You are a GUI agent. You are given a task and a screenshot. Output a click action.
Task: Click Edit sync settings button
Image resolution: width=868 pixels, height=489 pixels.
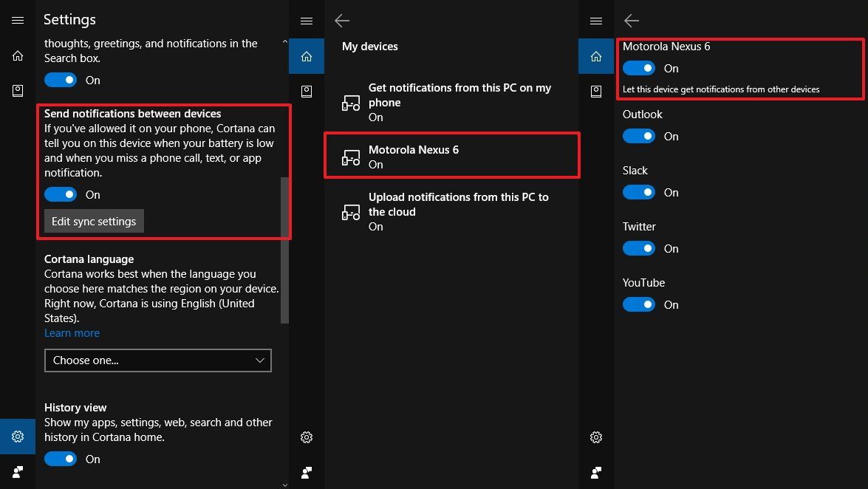(x=94, y=221)
